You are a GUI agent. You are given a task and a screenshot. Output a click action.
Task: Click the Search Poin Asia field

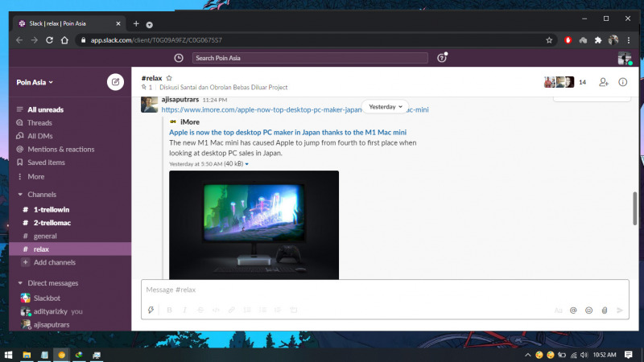click(310, 58)
